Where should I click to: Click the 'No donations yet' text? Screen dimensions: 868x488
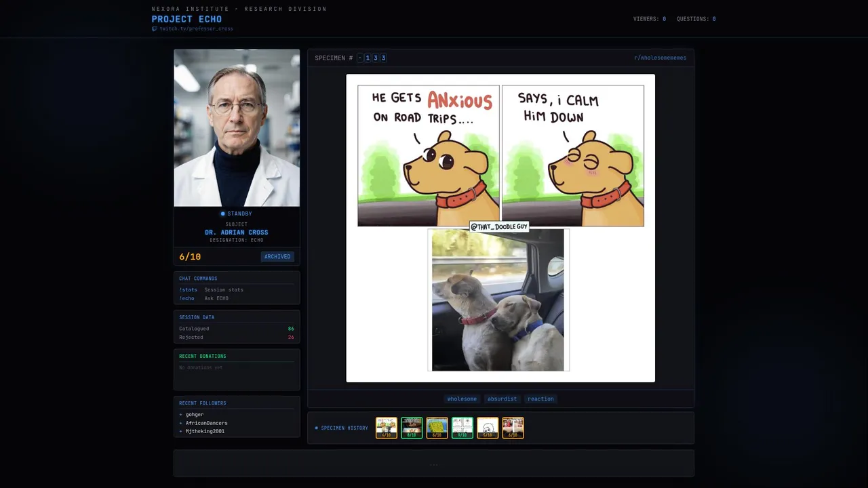tap(201, 367)
